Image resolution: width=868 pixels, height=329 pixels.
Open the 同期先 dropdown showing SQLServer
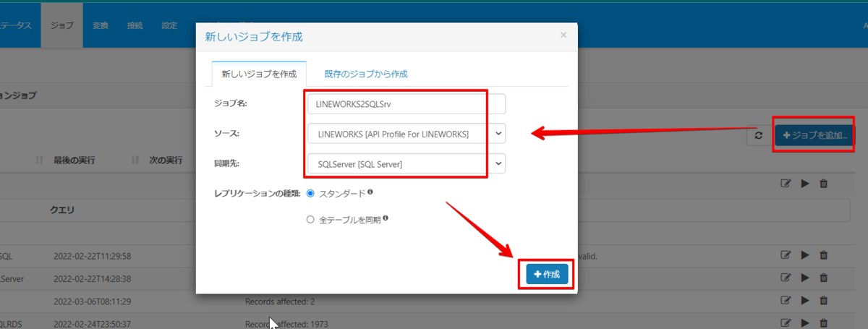pyautogui.click(x=407, y=164)
